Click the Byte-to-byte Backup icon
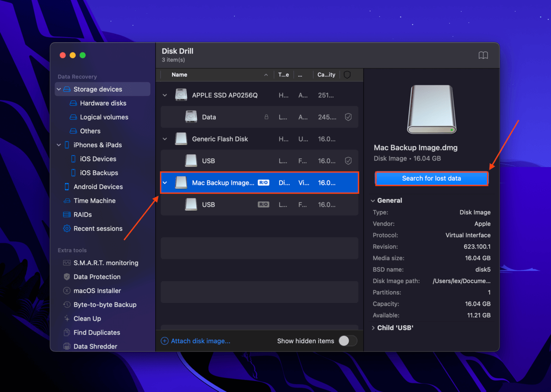This screenshot has width=551, height=392. pos(67,305)
